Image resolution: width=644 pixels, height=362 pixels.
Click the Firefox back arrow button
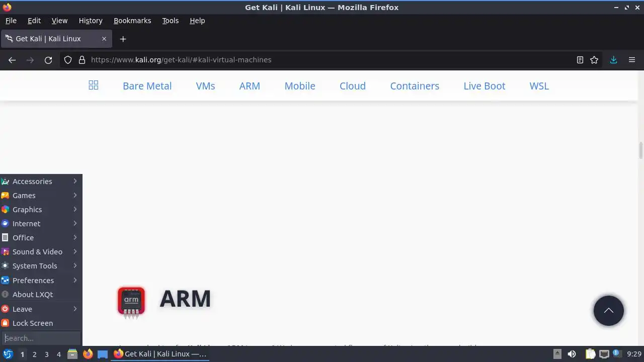[12, 60]
